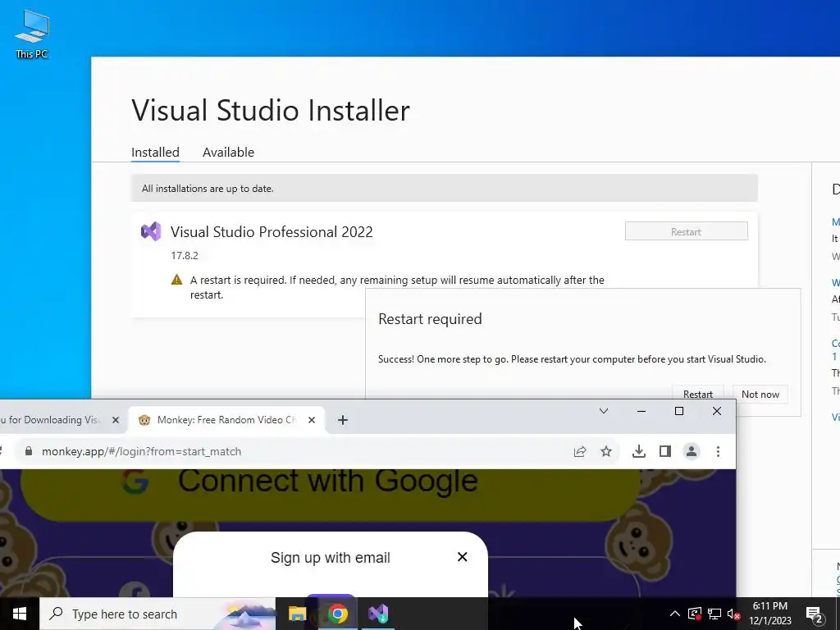
Task: Click network status tray icon
Action: (x=714, y=614)
